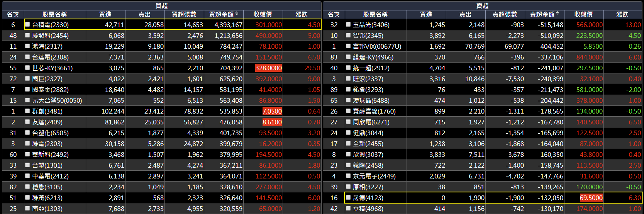Open stock 同欣電(6271)
This screenshot has width=644, height=214.
(371, 122)
